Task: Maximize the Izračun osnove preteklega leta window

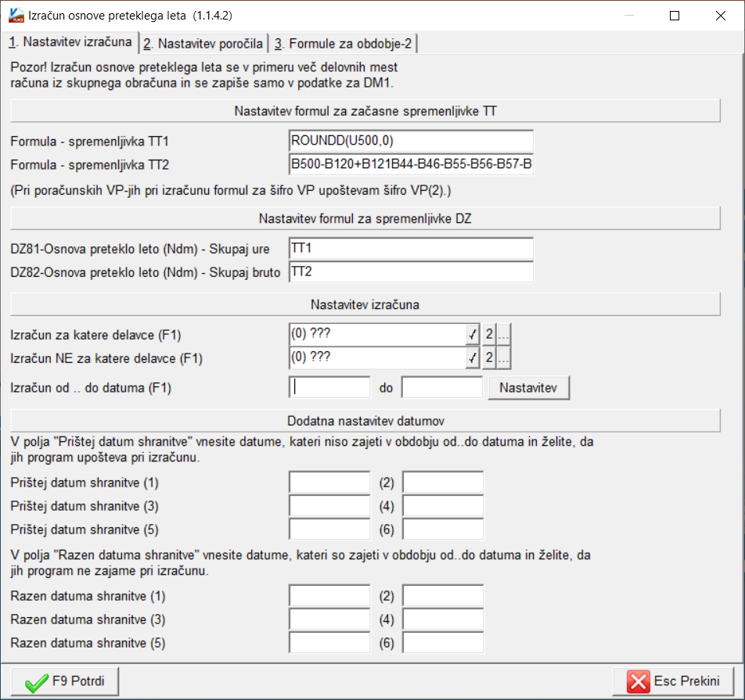Action: pos(675,16)
